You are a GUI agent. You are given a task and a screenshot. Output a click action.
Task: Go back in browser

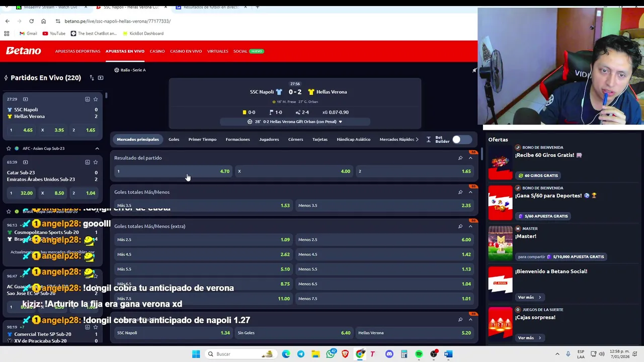7,21
